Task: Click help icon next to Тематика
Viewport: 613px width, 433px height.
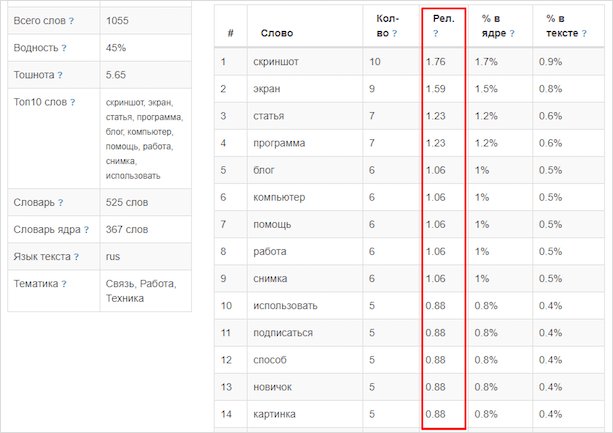Action: 63,284
